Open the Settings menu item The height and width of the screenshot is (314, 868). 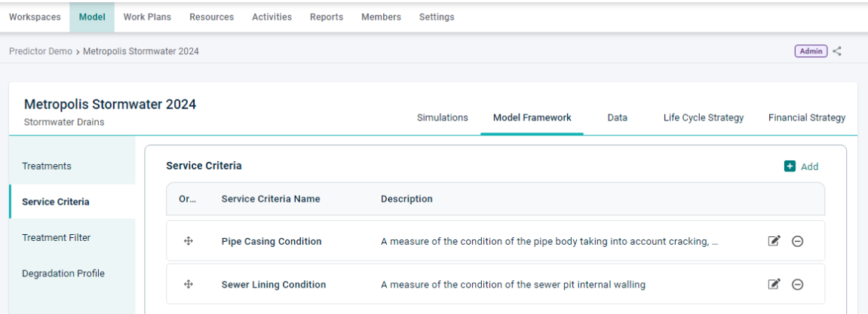pos(437,17)
